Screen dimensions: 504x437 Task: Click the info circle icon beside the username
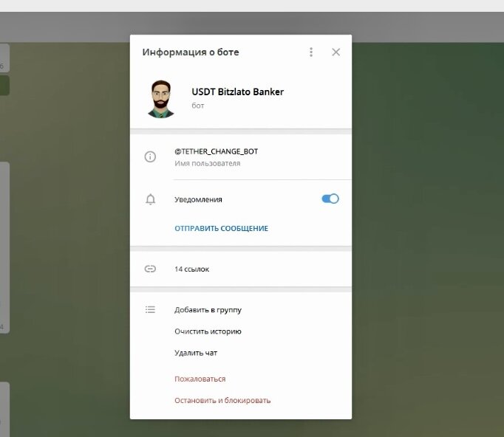pos(150,156)
